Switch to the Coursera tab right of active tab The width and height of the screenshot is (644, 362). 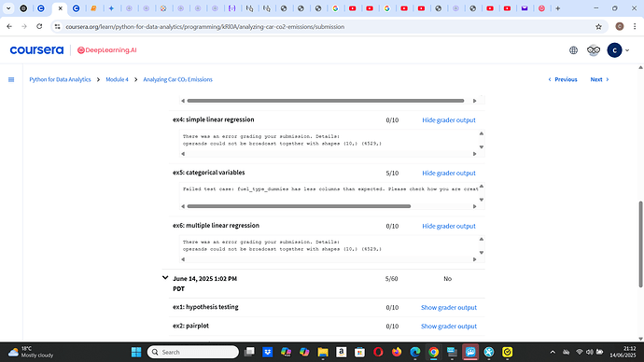[x=76, y=8]
